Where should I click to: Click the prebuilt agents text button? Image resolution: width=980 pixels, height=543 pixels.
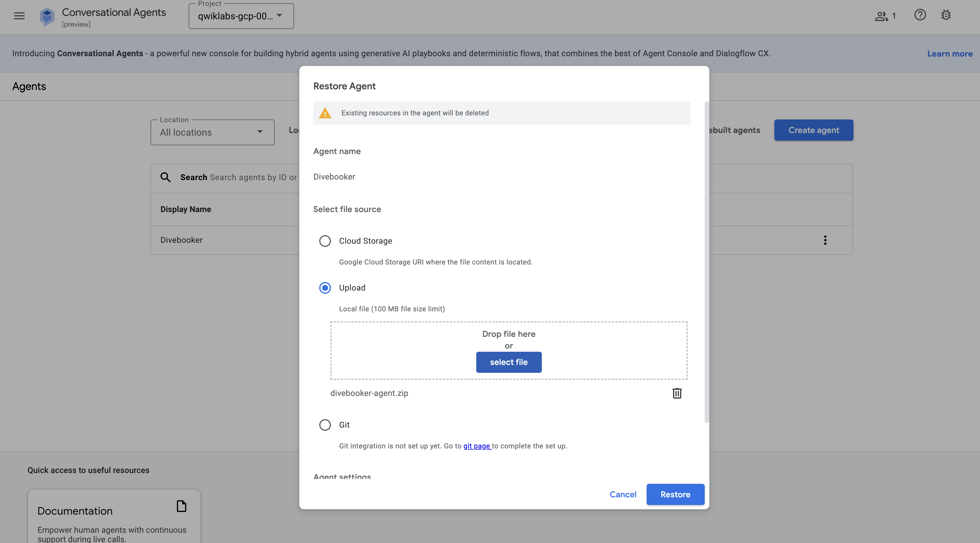coord(735,130)
